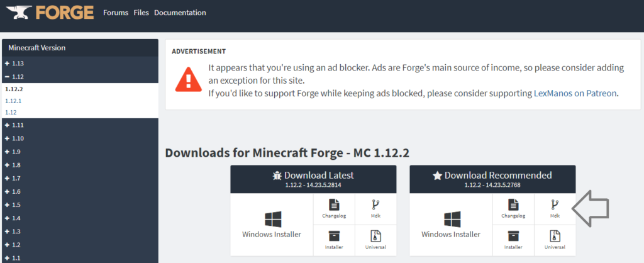Download Universal under Download Recommended
Screen dimensions: 644x263
tap(555, 240)
